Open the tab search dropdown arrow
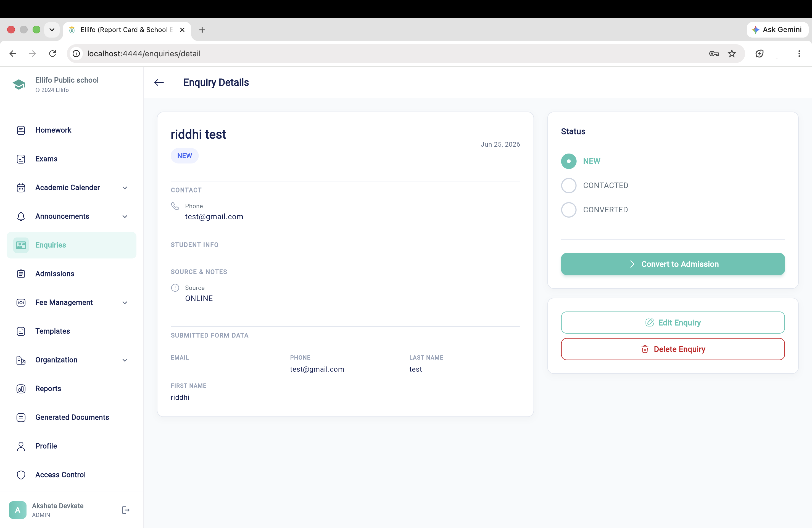 click(x=52, y=30)
